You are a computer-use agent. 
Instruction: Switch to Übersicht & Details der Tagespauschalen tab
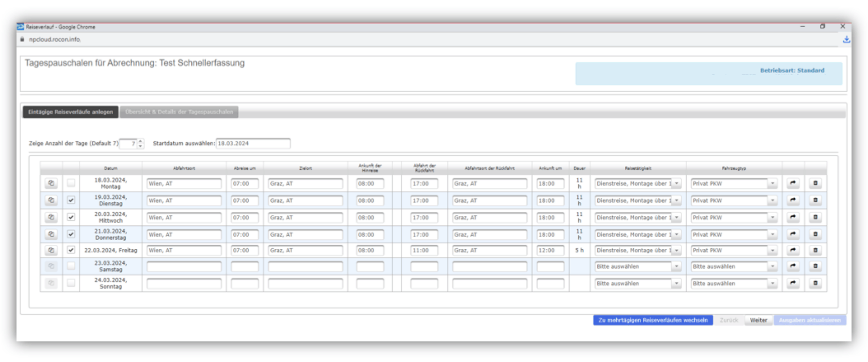pos(179,112)
